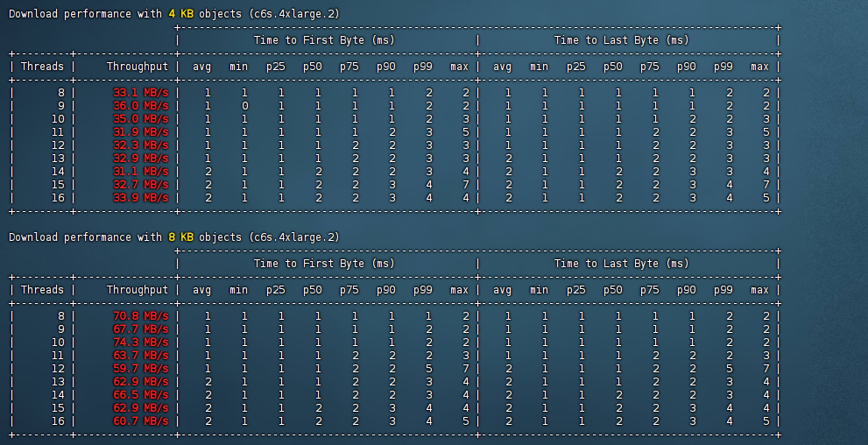
Task: Click 'Time to Last Byte (ms)' in 4 KB table
Action: coord(622,40)
